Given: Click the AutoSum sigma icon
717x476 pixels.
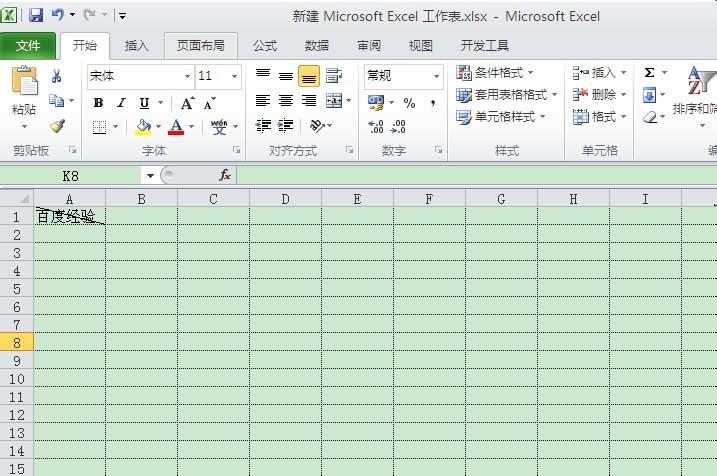Looking at the screenshot, I should [649, 73].
